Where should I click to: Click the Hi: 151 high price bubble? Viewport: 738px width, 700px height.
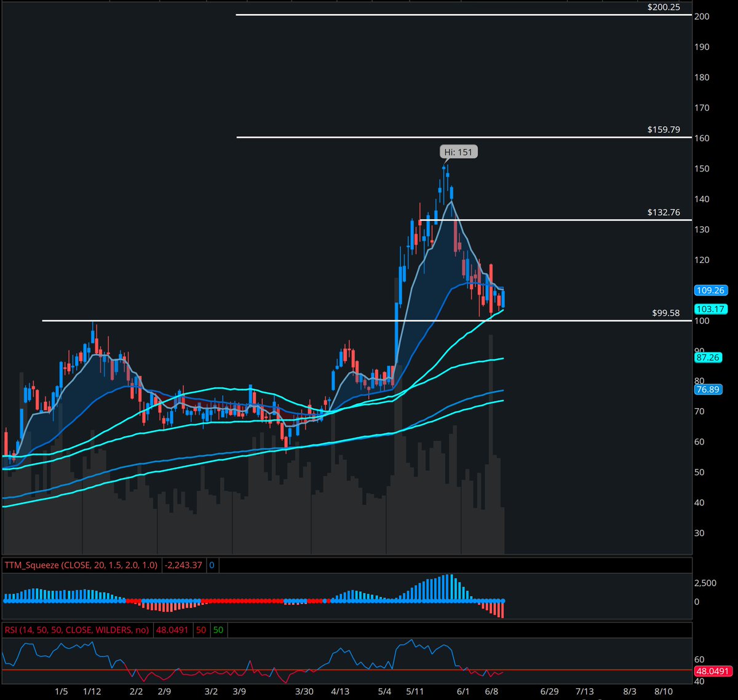click(459, 152)
